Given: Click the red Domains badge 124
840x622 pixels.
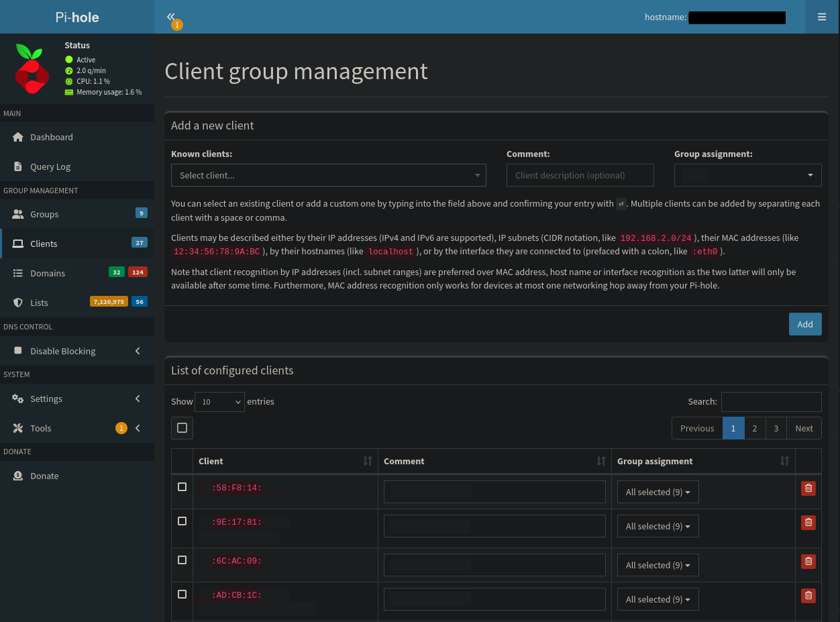Looking at the screenshot, I should (138, 272).
